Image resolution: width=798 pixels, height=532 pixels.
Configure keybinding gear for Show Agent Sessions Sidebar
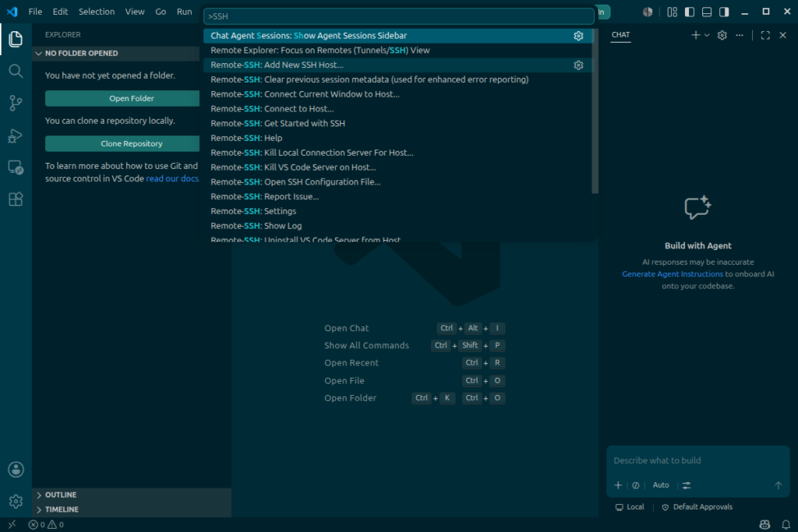578,36
